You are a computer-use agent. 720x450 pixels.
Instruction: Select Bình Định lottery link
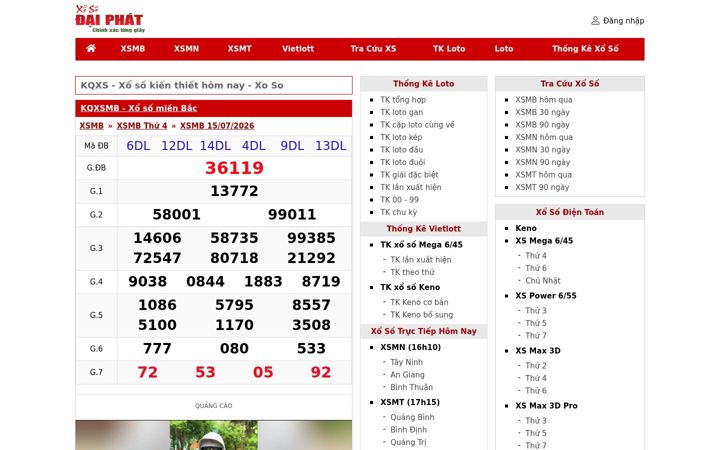409,430
